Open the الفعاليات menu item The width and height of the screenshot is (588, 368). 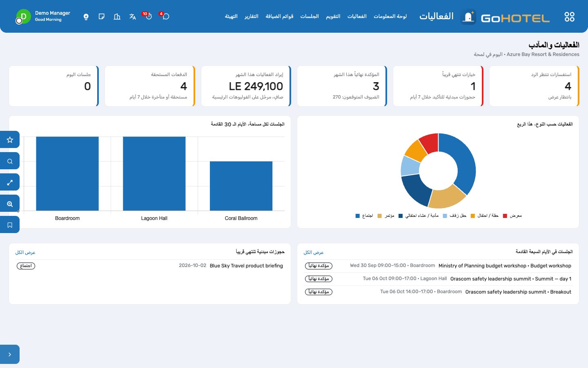click(x=357, y=16)
